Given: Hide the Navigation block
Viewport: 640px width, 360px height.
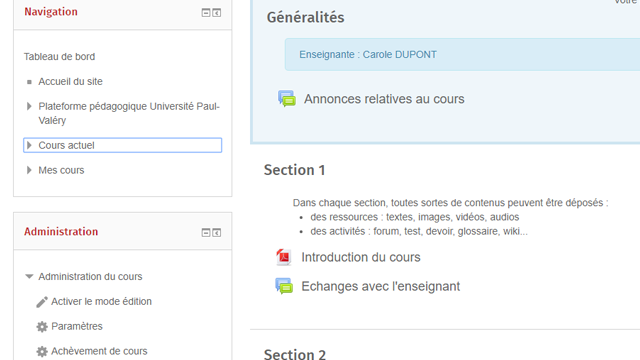Looking at the screenshot, I should coord(206,13).
